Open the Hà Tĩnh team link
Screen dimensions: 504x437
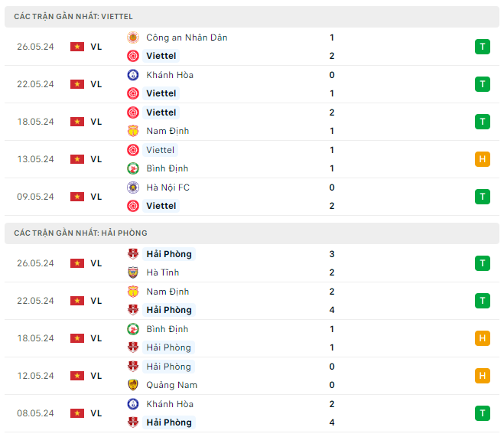163,272
